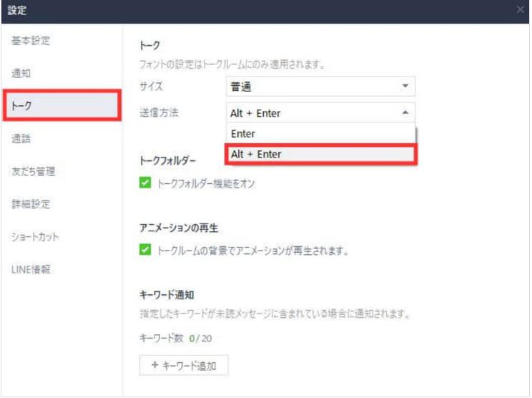532x398 pixels.
Task: Close the 設定 window
Action: tap(520, 9)
